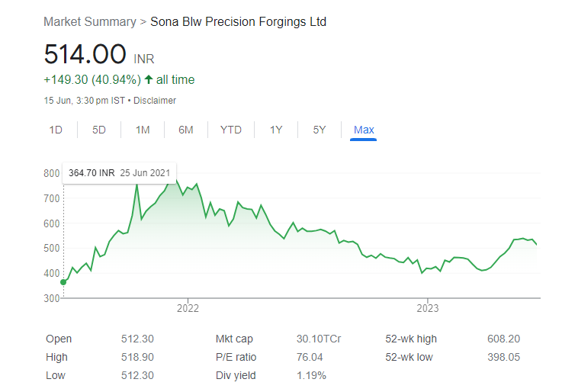Click the 364.70 INR chart tooltip
This screenshot has height=392, width=562.
pos(120,173)
